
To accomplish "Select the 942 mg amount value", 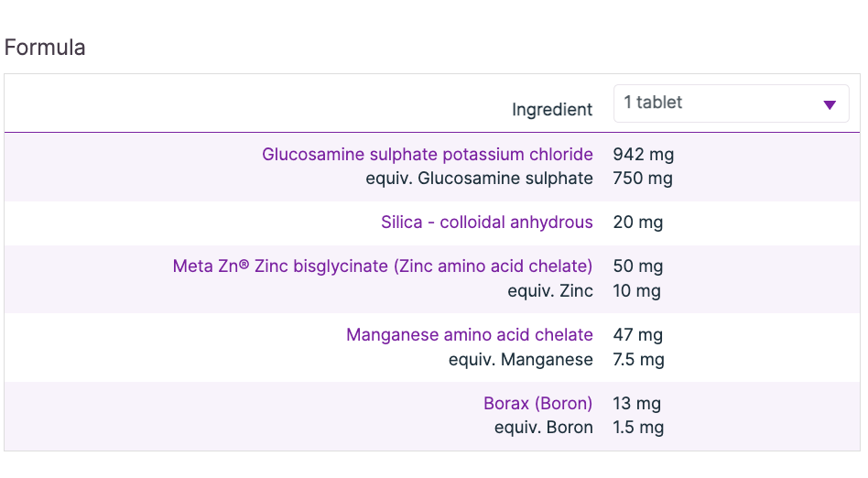I will (643, 154).
